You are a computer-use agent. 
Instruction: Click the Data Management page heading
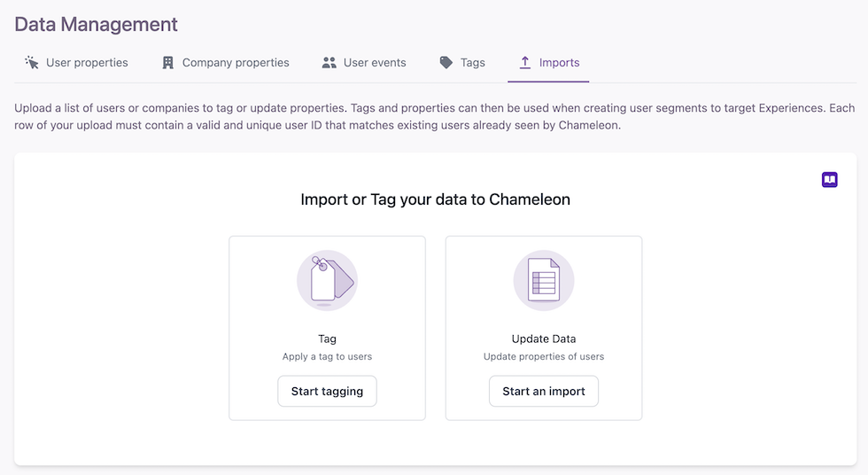96,24
